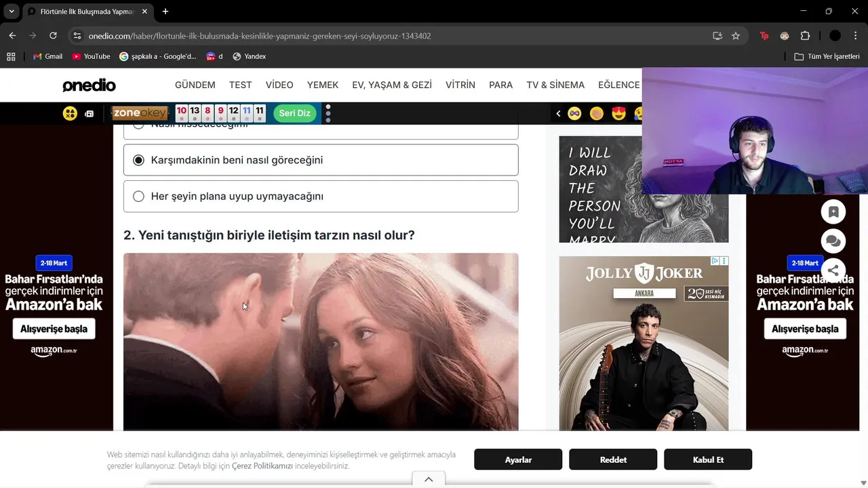Share the article with share icon
This screenshot has height=488, width=868.
click(833, 270)
